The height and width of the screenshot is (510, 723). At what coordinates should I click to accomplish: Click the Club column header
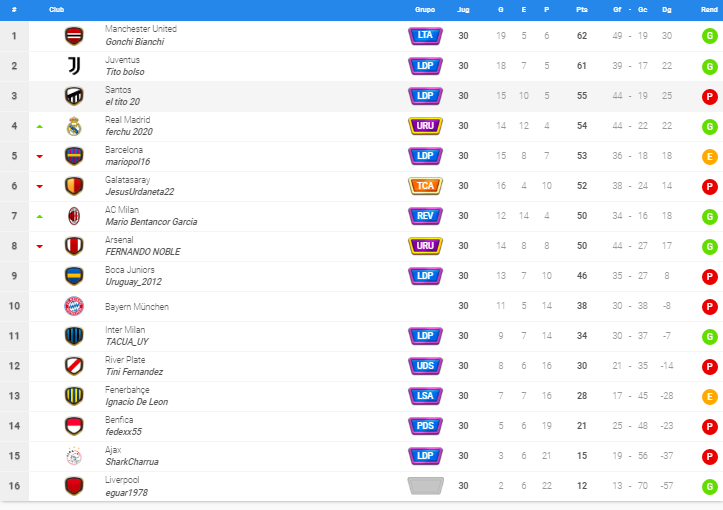coord(56,10)
